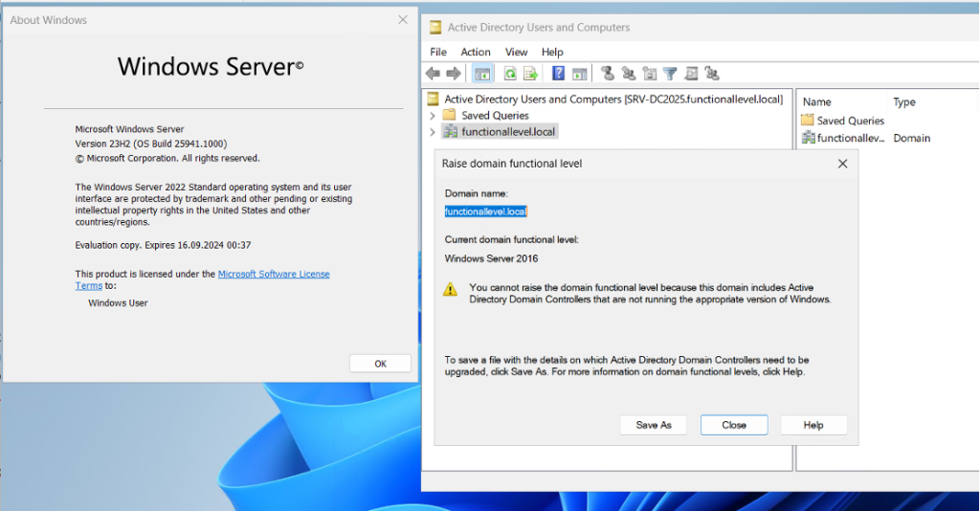
Task: Click the 'Windows User' licensee text
Action: click(118, 303)
